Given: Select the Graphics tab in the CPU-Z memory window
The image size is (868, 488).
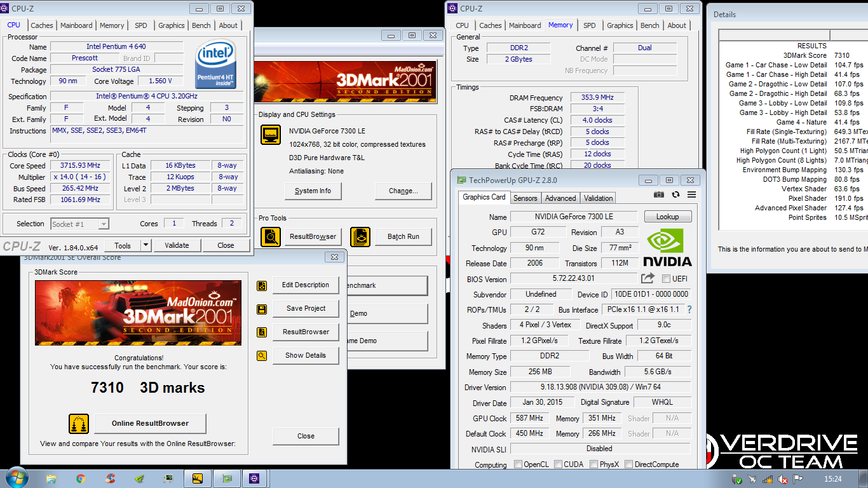Looking at the screenshot, I should pos(620,25).
